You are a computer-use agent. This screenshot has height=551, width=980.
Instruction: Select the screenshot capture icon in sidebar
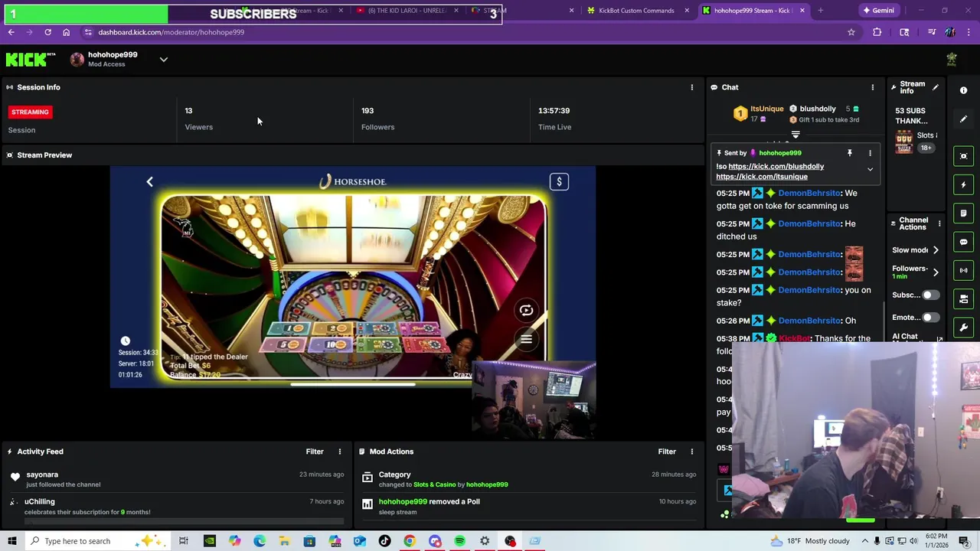pos(963,156)
